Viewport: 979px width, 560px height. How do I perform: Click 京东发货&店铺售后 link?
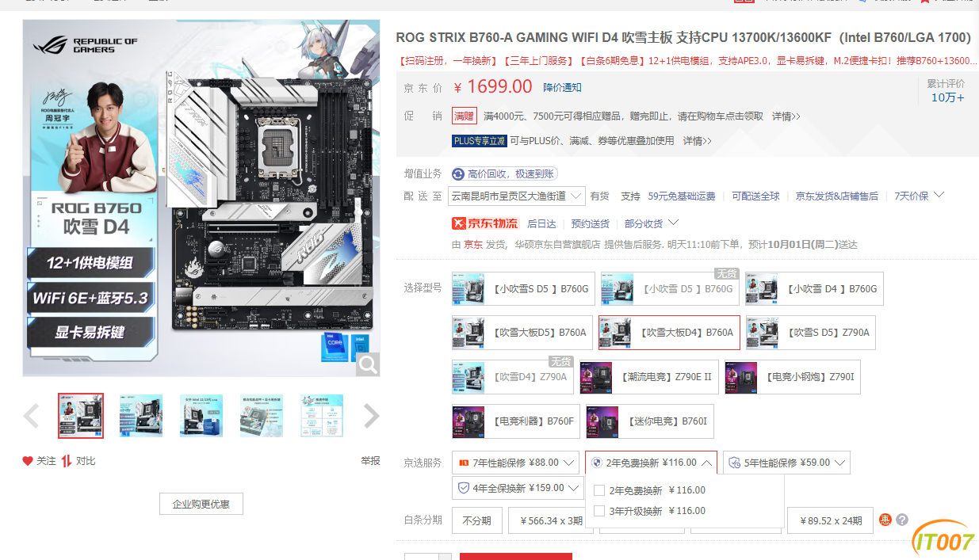[x=837, y=196]
